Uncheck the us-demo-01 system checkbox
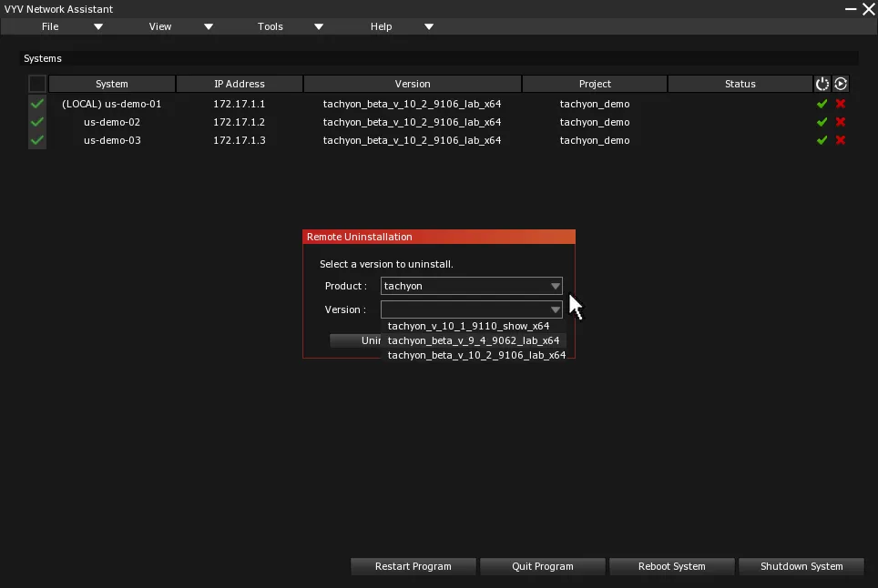Screen dimensions: 878x588 point(37,104)
